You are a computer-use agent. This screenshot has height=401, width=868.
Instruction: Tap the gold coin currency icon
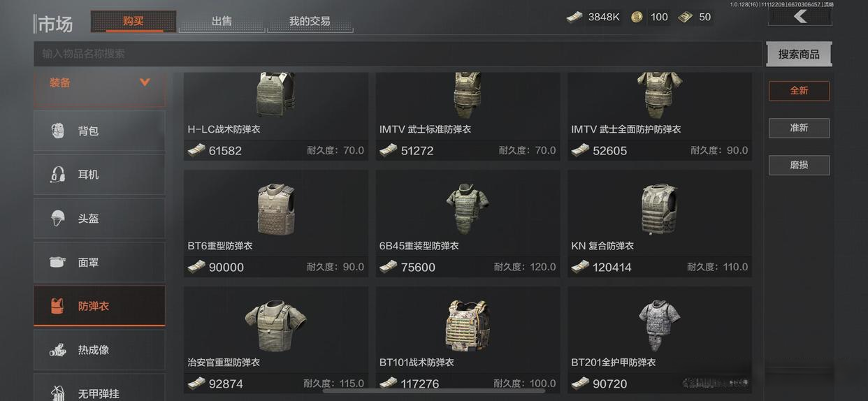coord(637,17)
